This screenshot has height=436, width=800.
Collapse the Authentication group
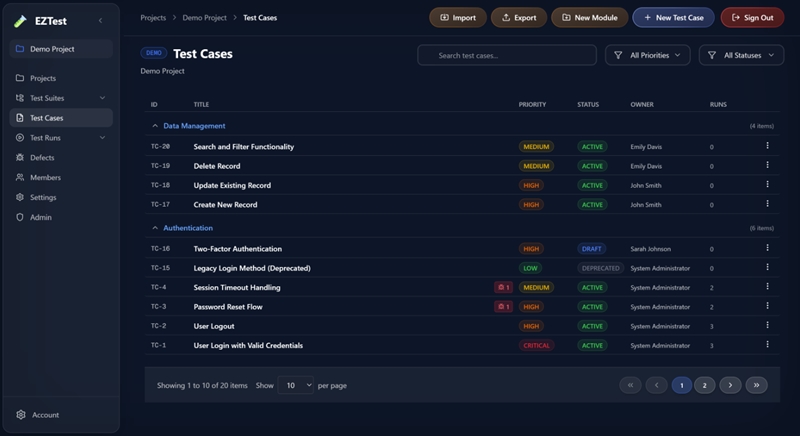(155, 228)
